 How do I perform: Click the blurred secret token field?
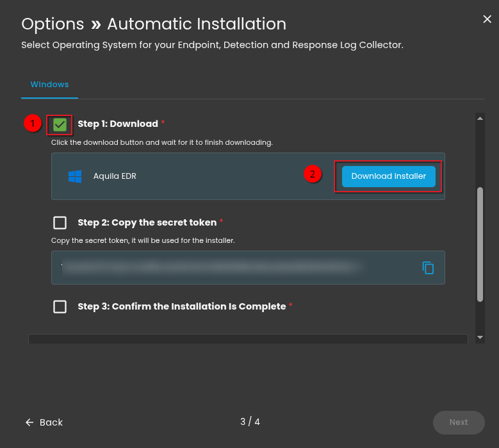211,267
